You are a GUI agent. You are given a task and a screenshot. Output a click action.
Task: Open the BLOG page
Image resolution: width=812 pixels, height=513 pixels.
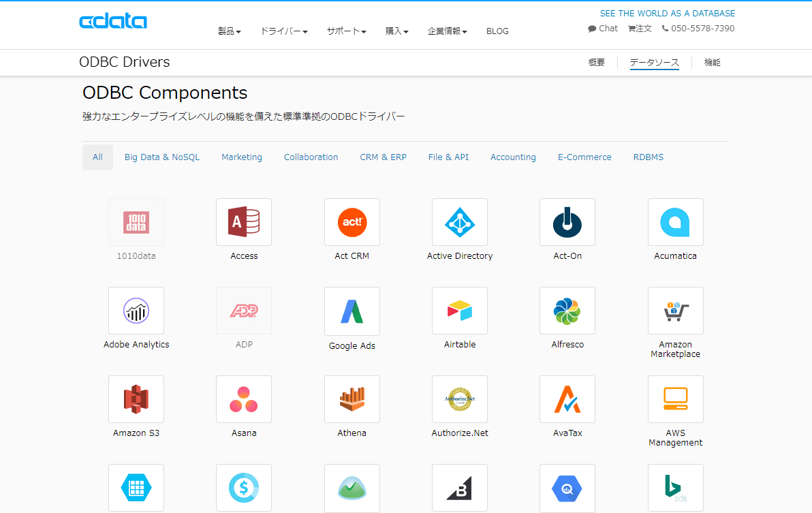pyautogui.click(x=497, y=31)
